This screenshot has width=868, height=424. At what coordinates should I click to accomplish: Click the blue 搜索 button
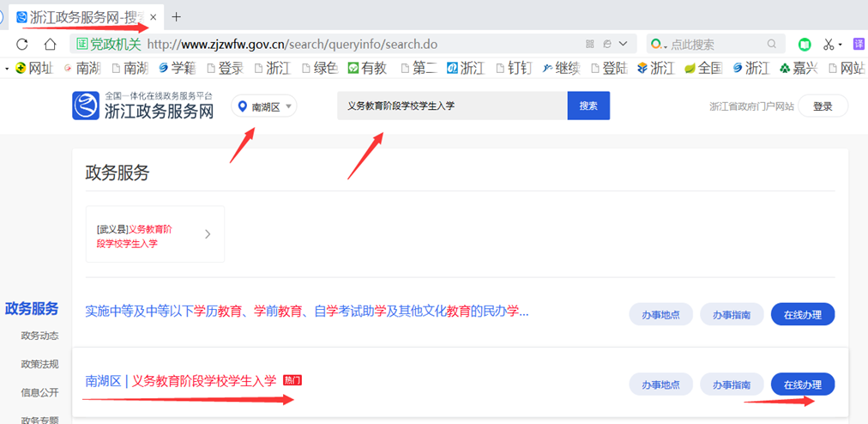coord(588,106)
